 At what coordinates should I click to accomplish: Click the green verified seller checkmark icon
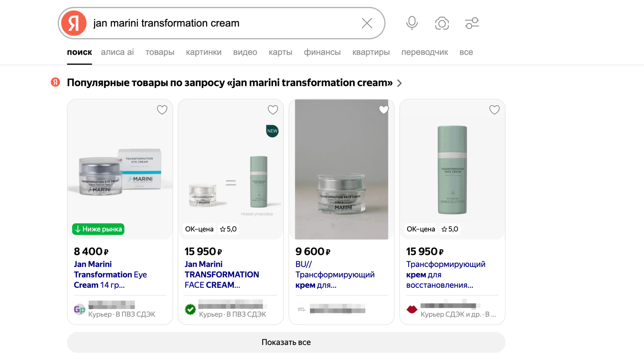tap(190, 310)
